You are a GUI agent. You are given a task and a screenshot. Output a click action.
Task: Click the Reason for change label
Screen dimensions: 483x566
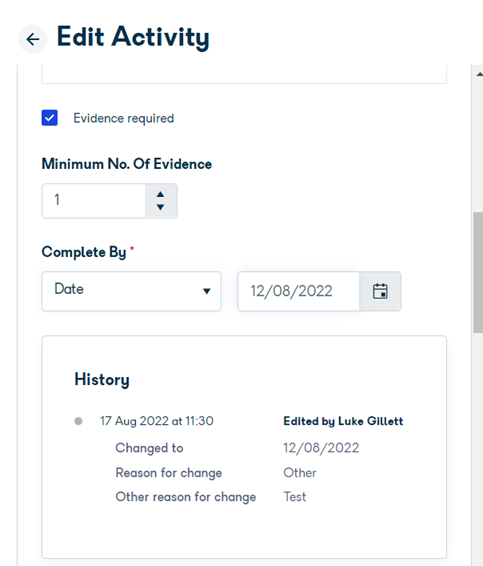[169, 473]
